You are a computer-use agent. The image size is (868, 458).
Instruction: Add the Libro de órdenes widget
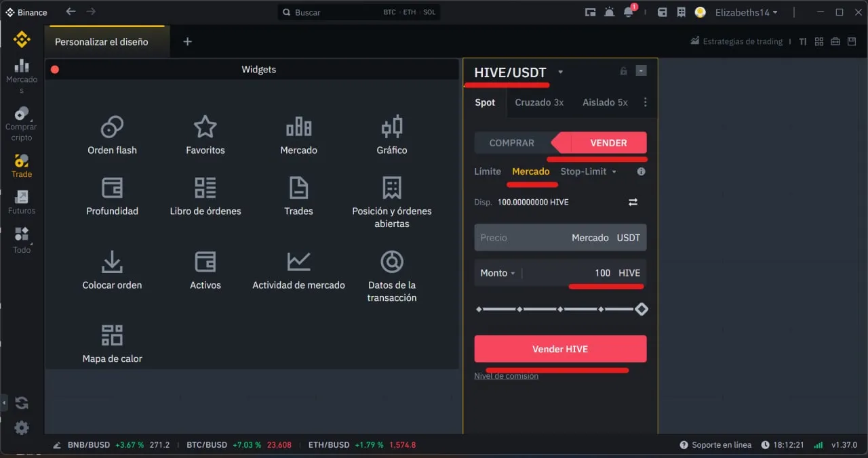pyautogui.click(x=205, y=196)
